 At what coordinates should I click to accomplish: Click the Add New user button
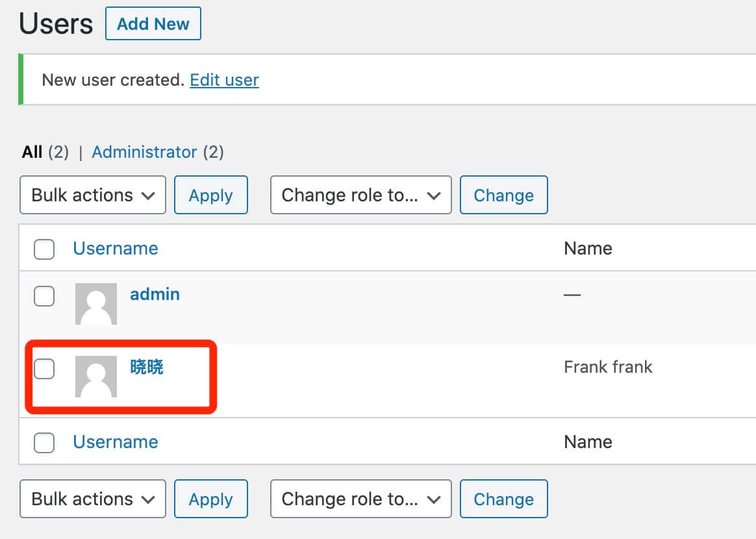pos(153,24)
